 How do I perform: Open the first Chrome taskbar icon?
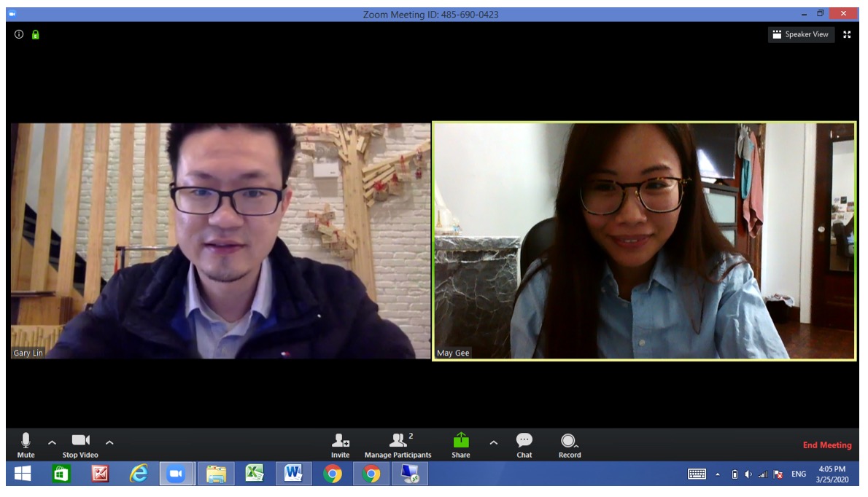333,474
